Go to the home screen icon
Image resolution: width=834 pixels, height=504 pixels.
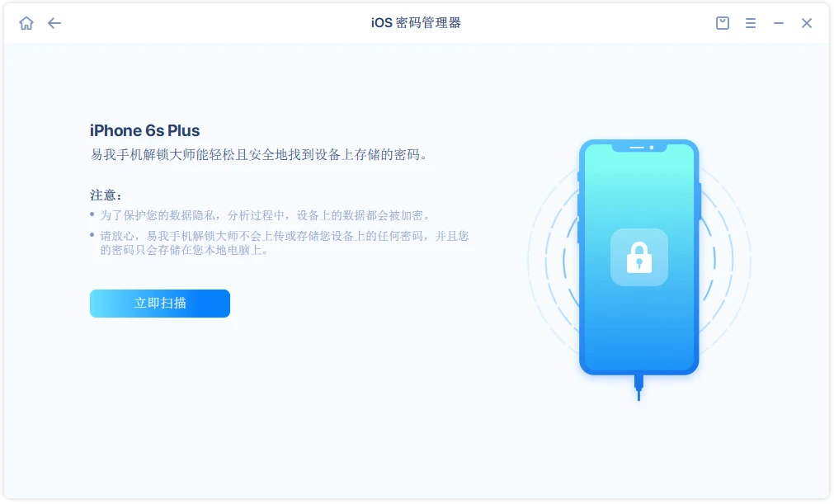coord(26,23)
